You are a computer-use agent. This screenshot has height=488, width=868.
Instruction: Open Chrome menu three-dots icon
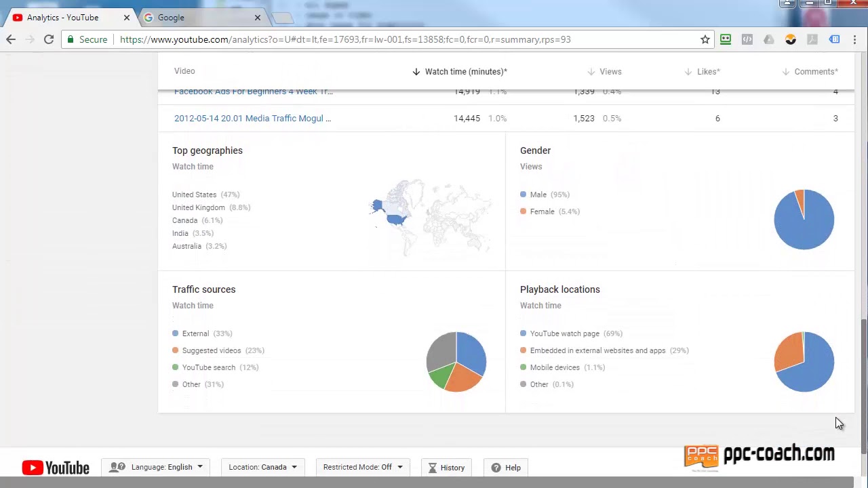tap(855, 39)
